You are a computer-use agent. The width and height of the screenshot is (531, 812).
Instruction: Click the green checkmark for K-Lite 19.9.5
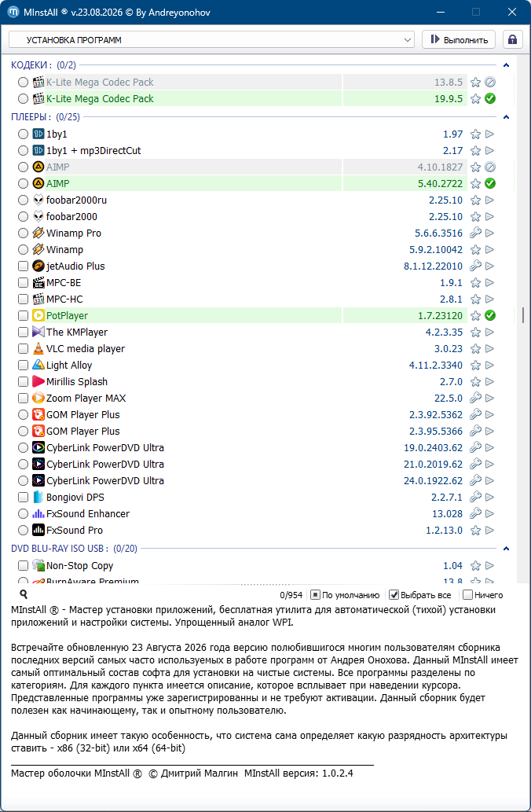pyautogui.click(x=490, y=98)
